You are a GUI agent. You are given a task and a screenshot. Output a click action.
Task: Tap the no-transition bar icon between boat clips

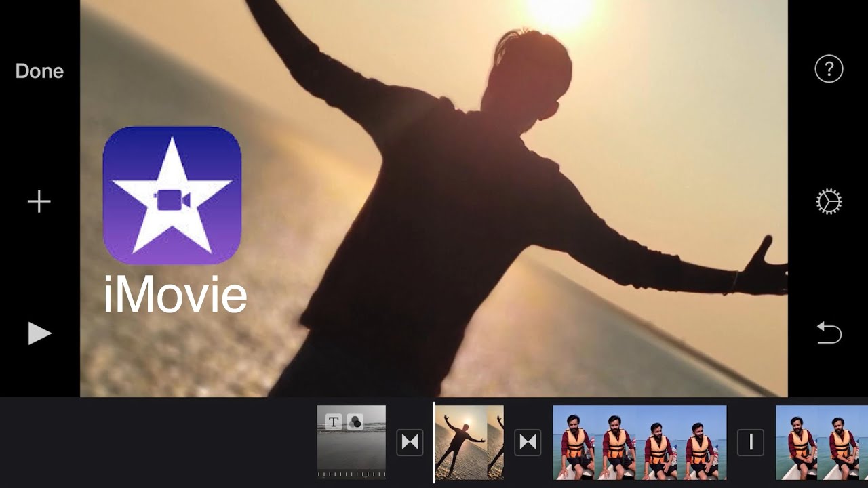click(751, 443)
